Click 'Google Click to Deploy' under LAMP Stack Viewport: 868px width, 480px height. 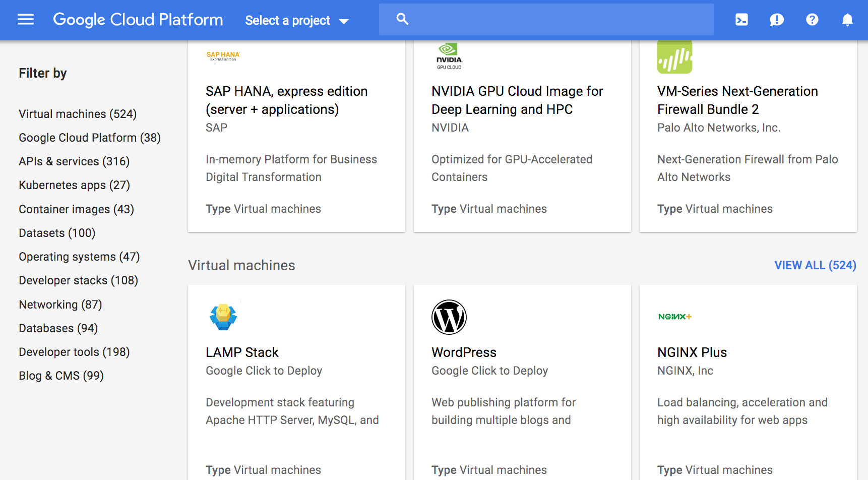(264, 371)
